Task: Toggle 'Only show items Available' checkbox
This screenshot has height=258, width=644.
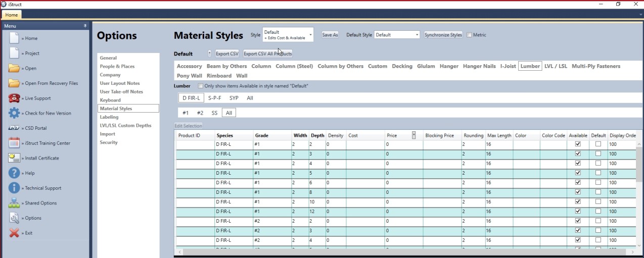Action: tap(200, 86)
